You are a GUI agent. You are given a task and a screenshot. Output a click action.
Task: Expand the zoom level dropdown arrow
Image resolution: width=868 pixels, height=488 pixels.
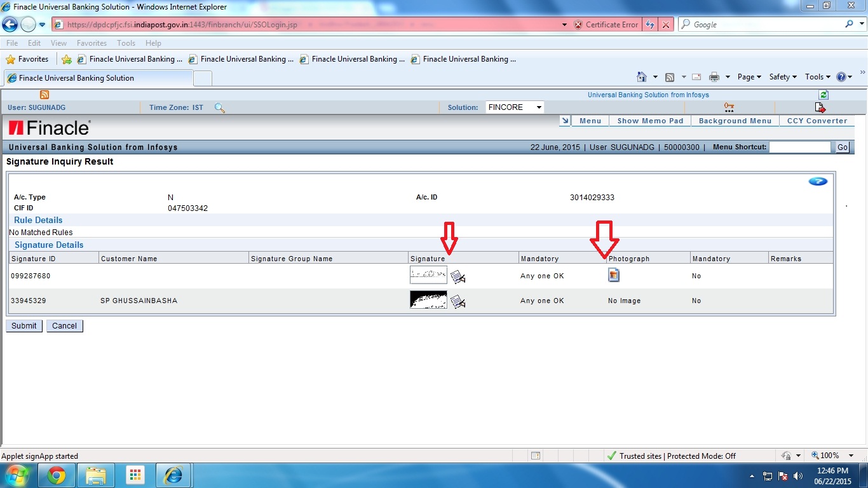[x=851, y=456]
